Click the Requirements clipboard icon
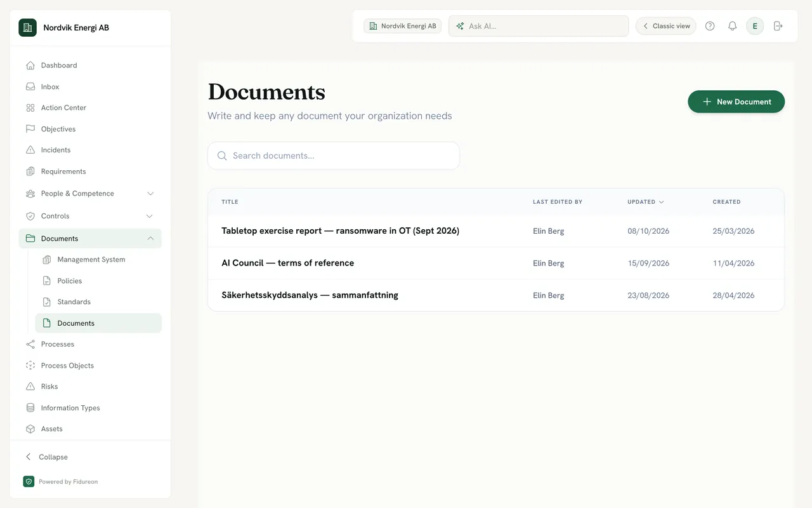This screenshot has height=508, width=812. click(30, 171)
